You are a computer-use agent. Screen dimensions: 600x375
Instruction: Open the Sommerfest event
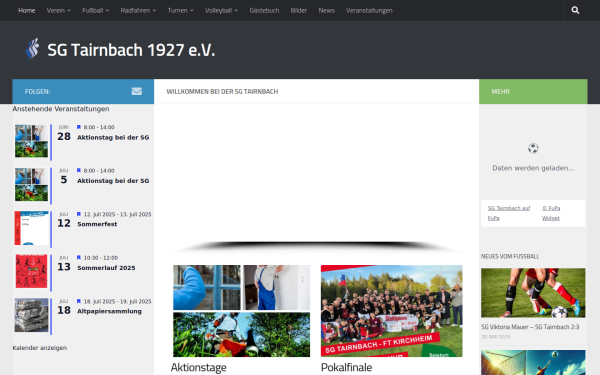(97, 224)
